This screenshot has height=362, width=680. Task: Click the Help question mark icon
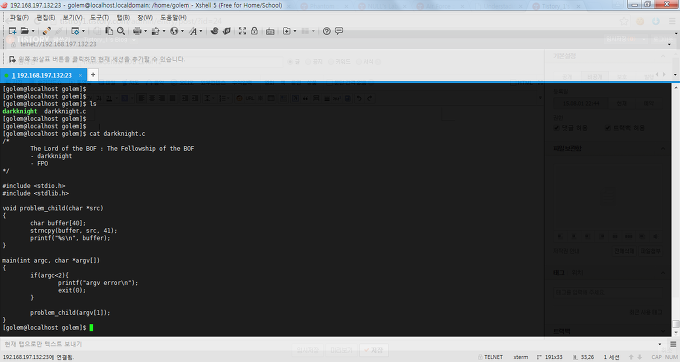[x=327, y=31]
